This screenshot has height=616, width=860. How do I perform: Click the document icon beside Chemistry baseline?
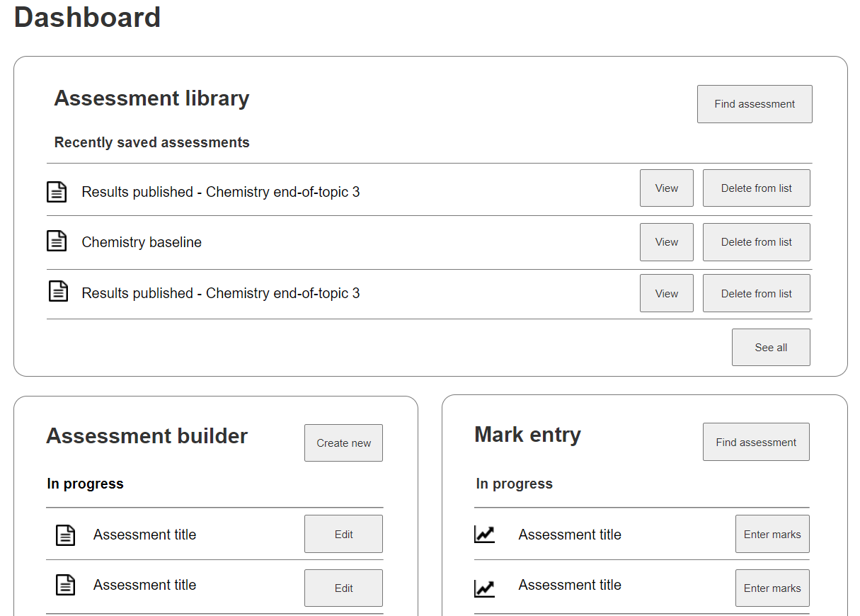click(x=57, y=241)
